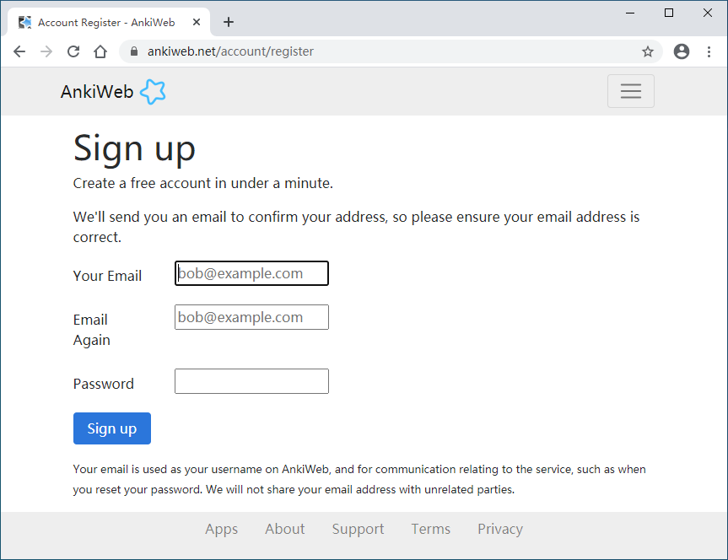This screenshot has width=728, height=560.
Task: Open the browser profile avatar icon
Action: (x=681, y=51)
